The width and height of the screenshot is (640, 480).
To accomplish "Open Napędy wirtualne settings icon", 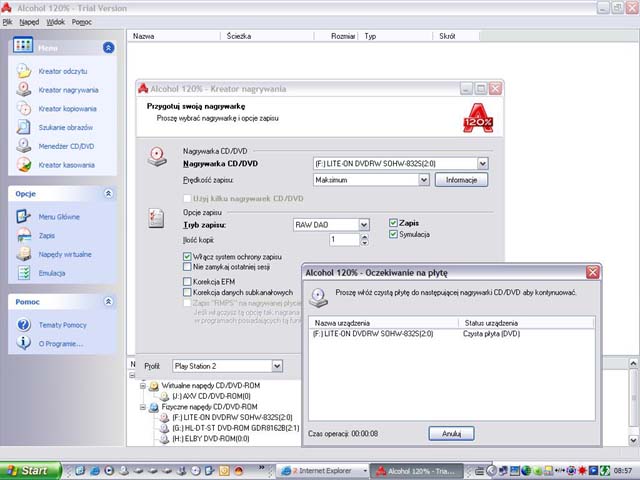I will point(24,254).
